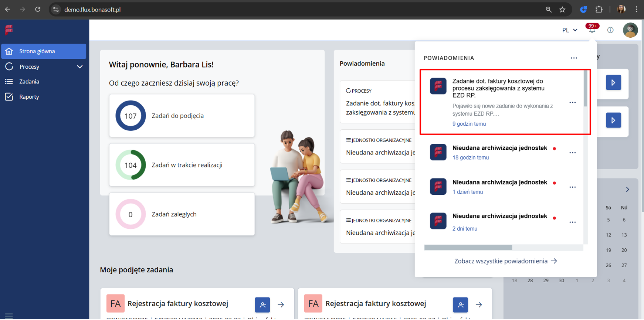644x320 pixels.
Task: Click Zobacz wszystkie powiadomienia link
Action: [x=505, y=261]
